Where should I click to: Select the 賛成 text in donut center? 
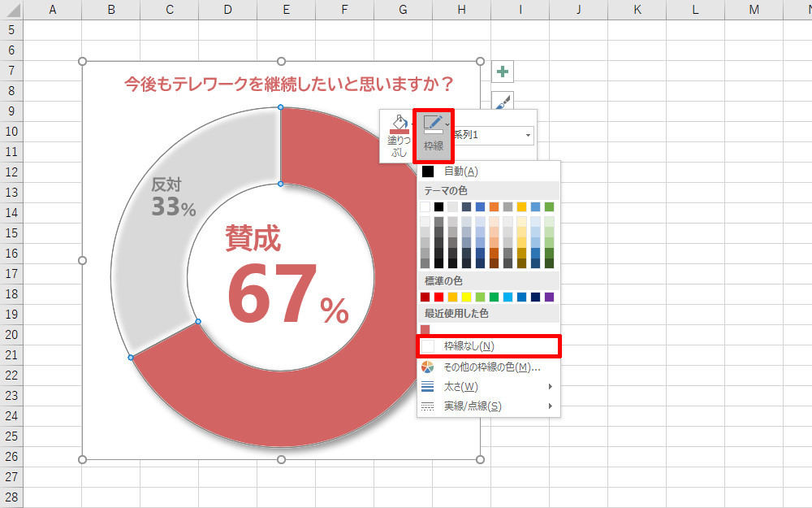(253, 238)
